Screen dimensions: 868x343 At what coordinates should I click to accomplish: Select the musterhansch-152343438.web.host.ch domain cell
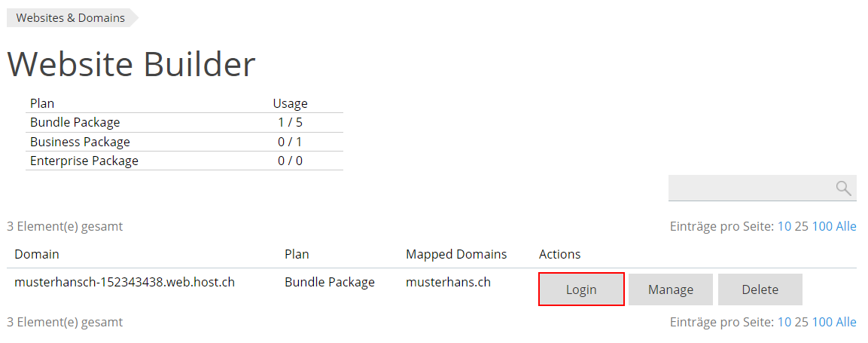click(x=124, y=283)
